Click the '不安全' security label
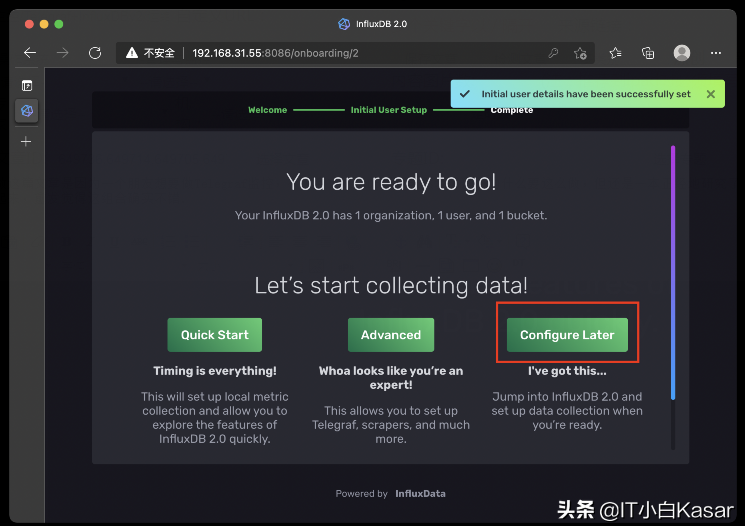745x526 pixels. [159, 53]
